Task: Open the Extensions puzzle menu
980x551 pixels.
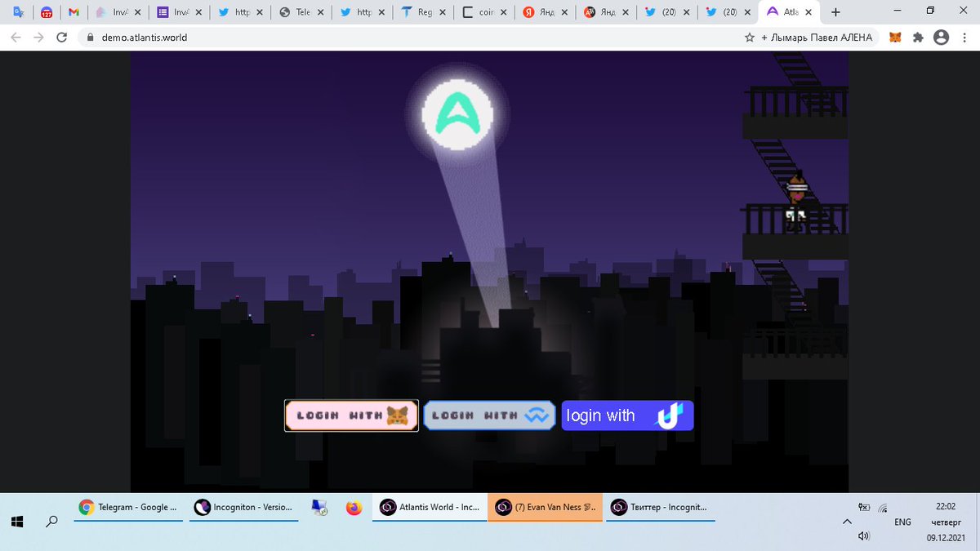Action: [918, 38]
